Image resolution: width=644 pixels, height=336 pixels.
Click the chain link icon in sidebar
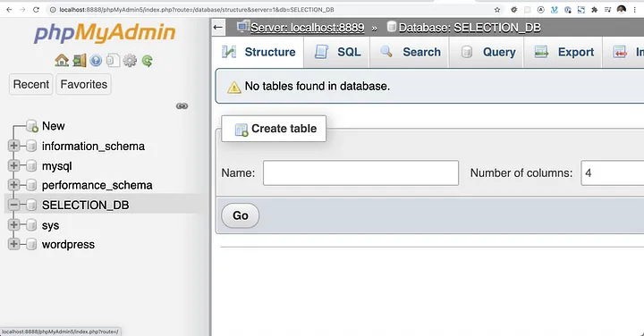click(182, 106)
